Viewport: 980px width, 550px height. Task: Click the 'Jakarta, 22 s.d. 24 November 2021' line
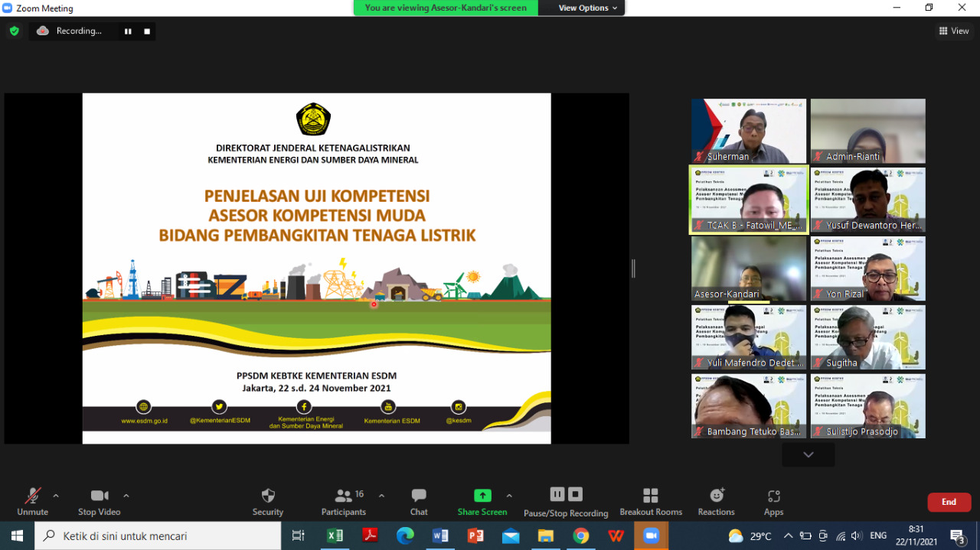click(316, 388)
